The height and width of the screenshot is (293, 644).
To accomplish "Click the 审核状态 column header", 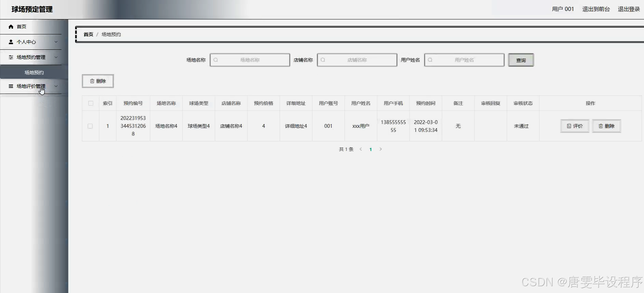I will (x=523, y=103).
